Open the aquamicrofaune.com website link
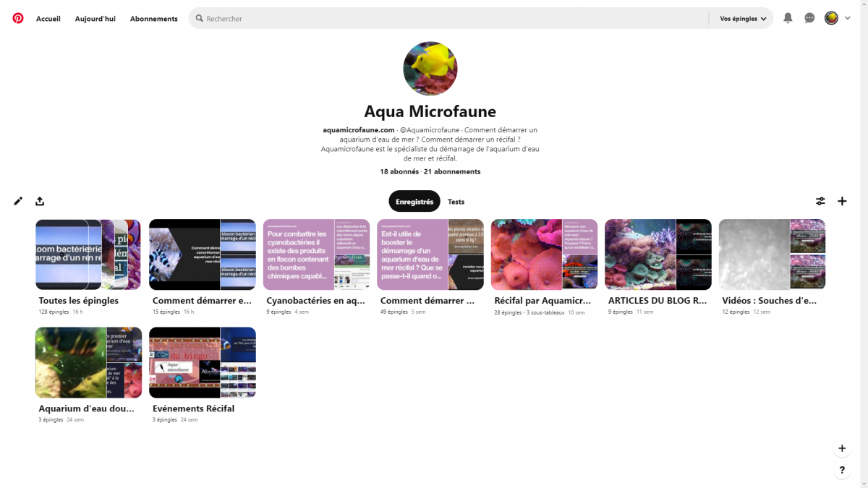The height and width of the screenshot is (488, 868). (359, 129)
